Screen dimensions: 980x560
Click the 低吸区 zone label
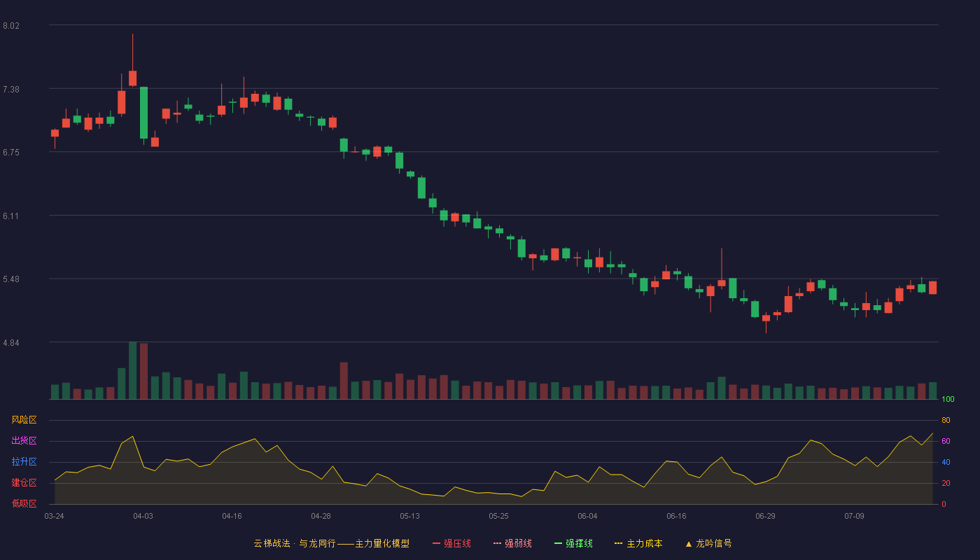click(24, 503)
